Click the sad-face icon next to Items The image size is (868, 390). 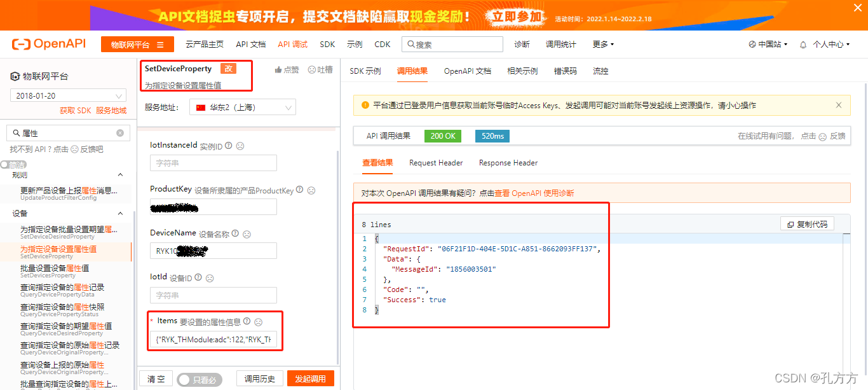pos(258,321)
